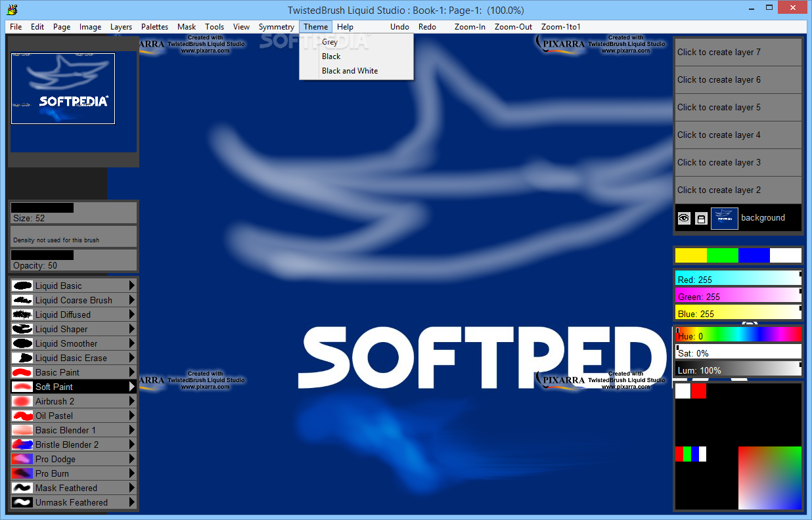Screen dimensions: 812x520
Task: Pick the Airbrush 2 brush icon
Action: (x=22, y=401)
